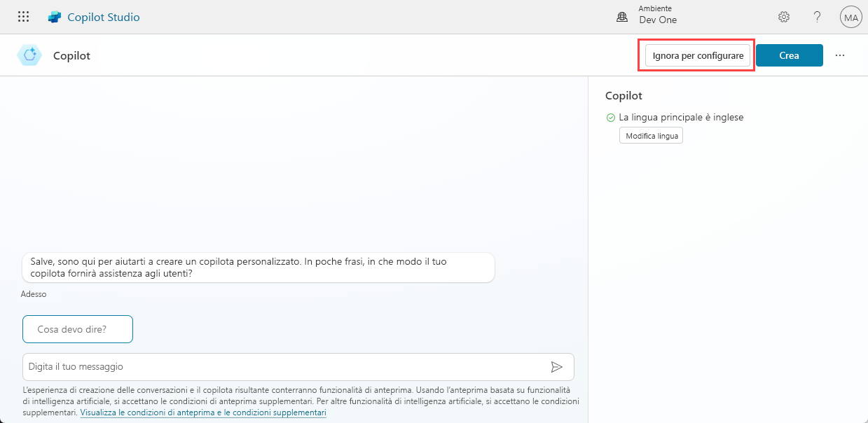868x423 pixels.
Task: Open the help question mark icon
Action: tap(817, 16)
